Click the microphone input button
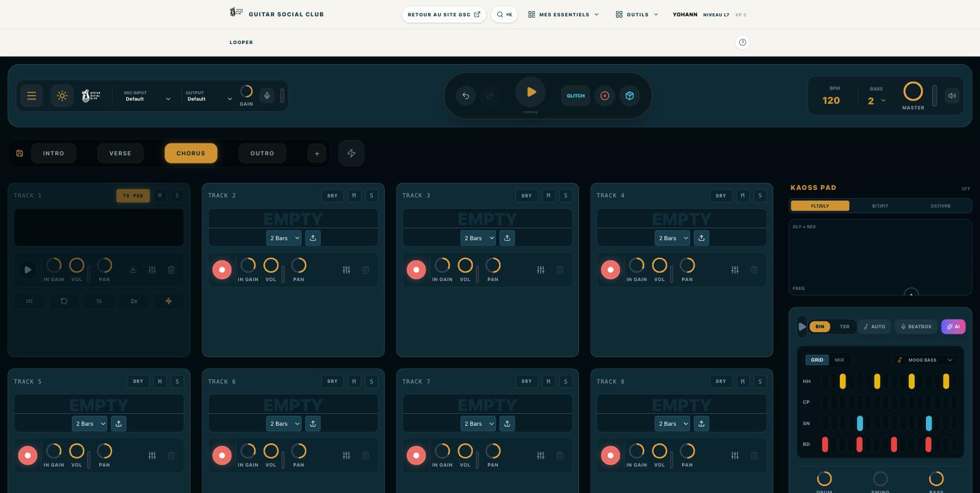The width and height of the screenshot is (980, 493). coord(267,96)
